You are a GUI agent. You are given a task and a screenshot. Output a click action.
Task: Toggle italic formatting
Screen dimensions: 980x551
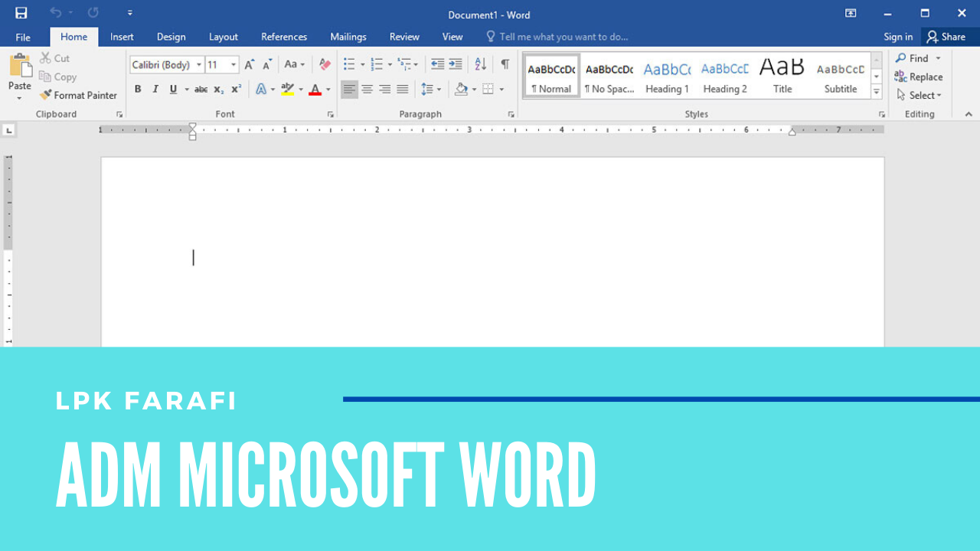(x=155, y=90)
